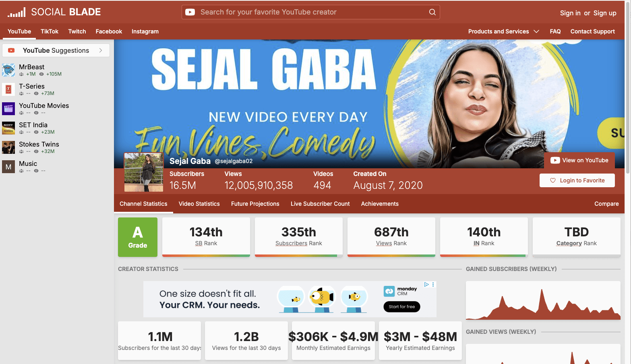Open the Achievements tab

click(380, 204)
